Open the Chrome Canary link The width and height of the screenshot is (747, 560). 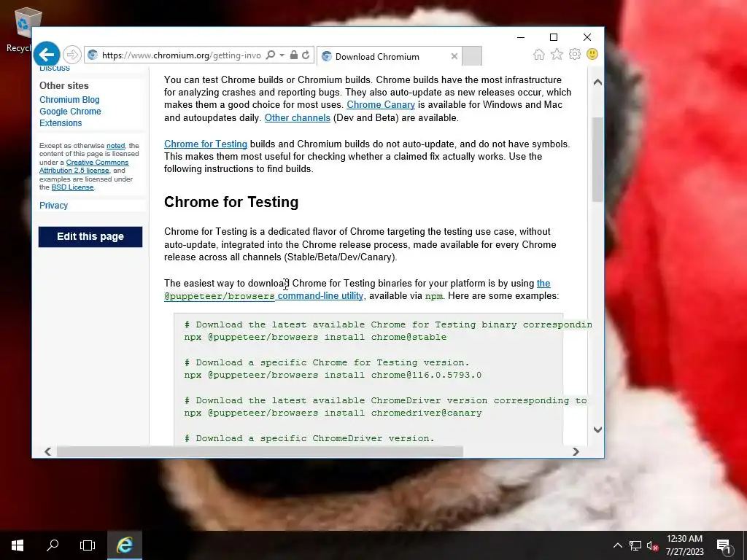click(x=381, y=105)
